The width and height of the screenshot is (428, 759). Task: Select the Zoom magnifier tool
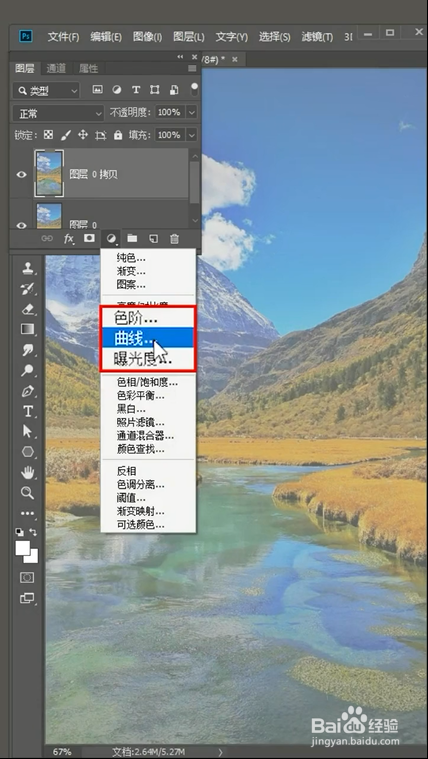click(28, 493)
